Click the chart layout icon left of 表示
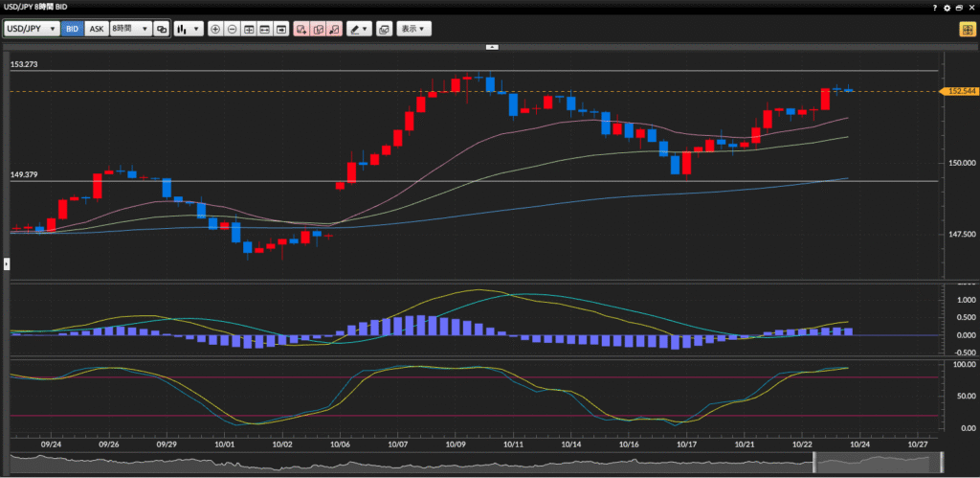The image size is (980, 478). [x=384, y=30]
